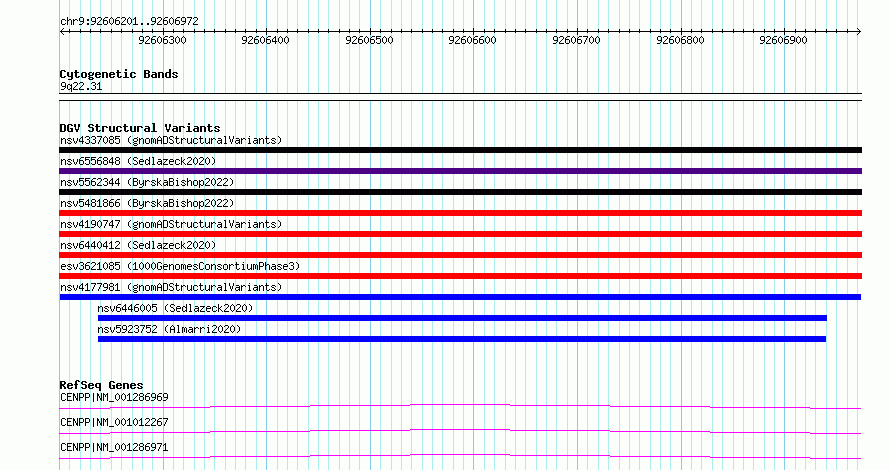Open variant nsv4337085 label
This screenshot has width=890, height=470.
point(171,140)
